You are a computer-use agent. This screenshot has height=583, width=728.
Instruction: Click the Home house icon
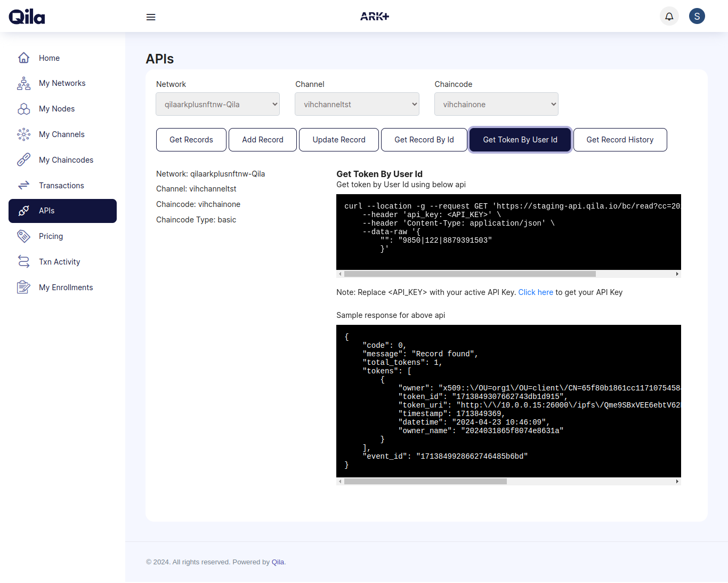[x=24, y=58]
